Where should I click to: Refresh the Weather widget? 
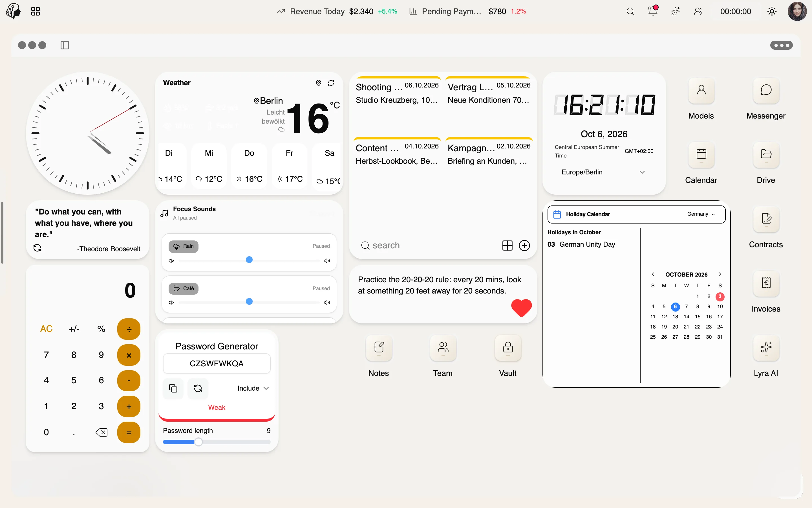tap(331, 83)
